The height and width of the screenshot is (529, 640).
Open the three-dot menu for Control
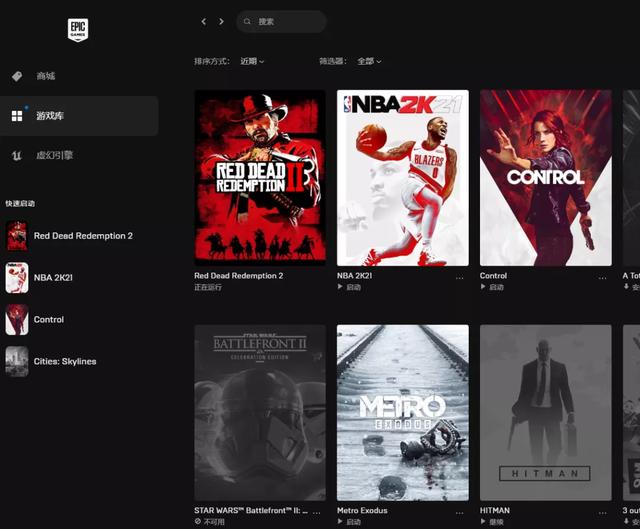point(603,277)
